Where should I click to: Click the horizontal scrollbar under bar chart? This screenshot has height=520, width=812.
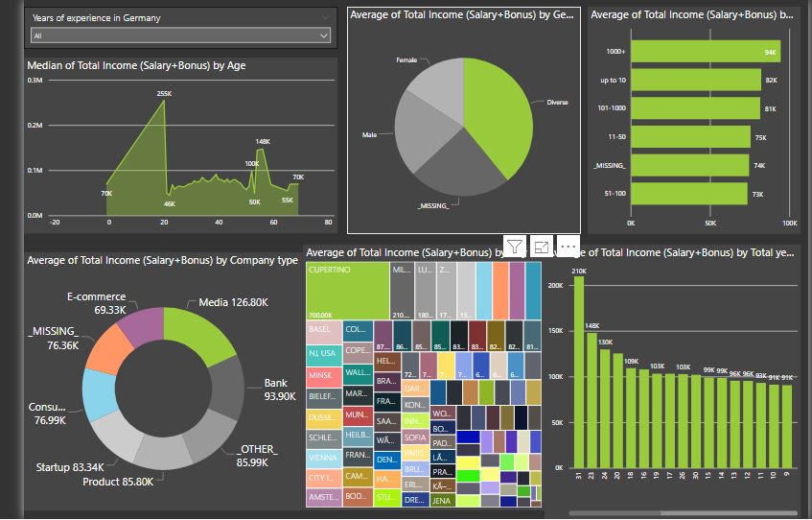tap(683, 513)
